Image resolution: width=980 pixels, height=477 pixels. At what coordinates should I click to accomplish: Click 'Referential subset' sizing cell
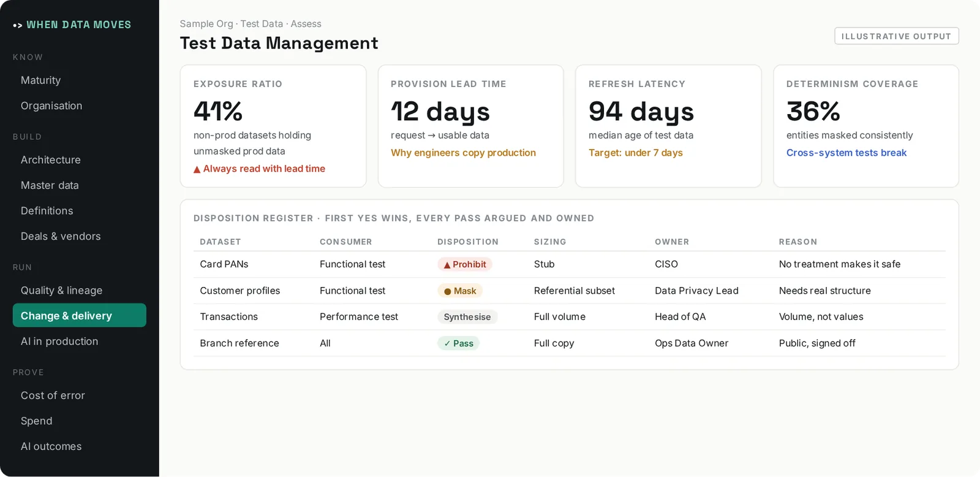point(575,291)
